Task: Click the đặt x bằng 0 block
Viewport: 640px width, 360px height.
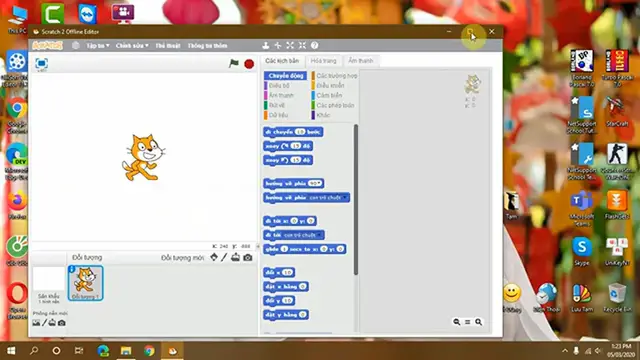Action: click(286, 287)
